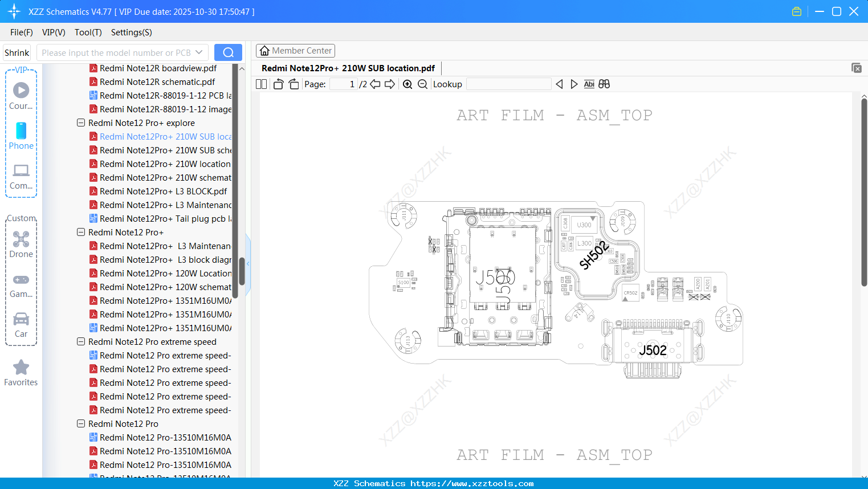868x489 pixels.
Task: Collapse the Redmi Note12 Pro extreme speed group
Action: click(81, 341)
